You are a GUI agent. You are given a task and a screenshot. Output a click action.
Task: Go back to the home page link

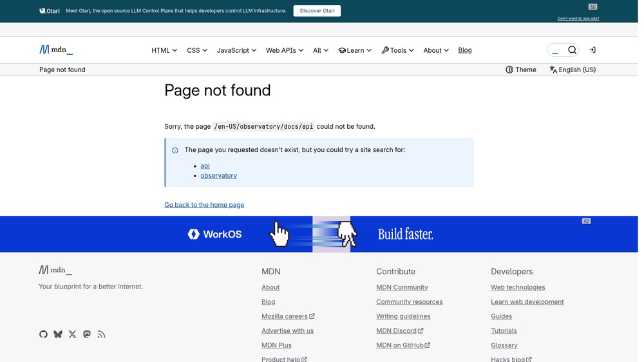click(204, 205)
